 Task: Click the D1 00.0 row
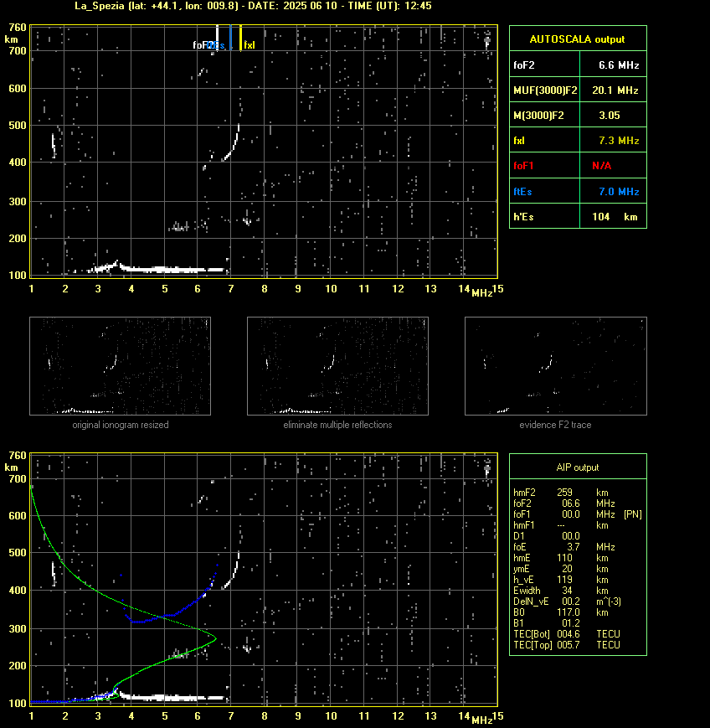tap(547, 536)
